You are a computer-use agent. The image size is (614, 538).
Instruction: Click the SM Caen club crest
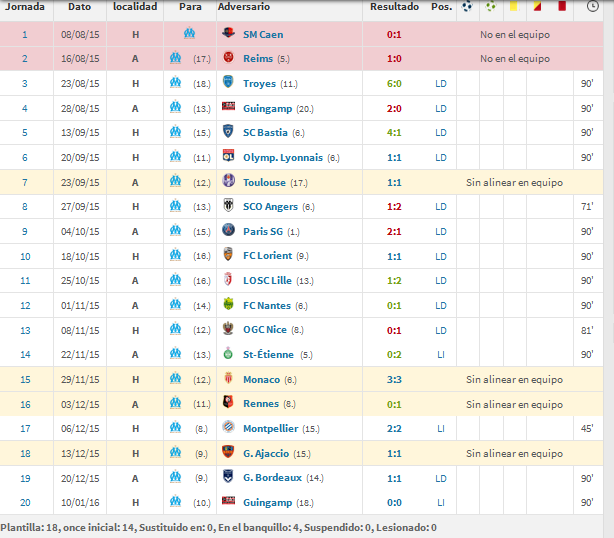click(x=228, y=33)
